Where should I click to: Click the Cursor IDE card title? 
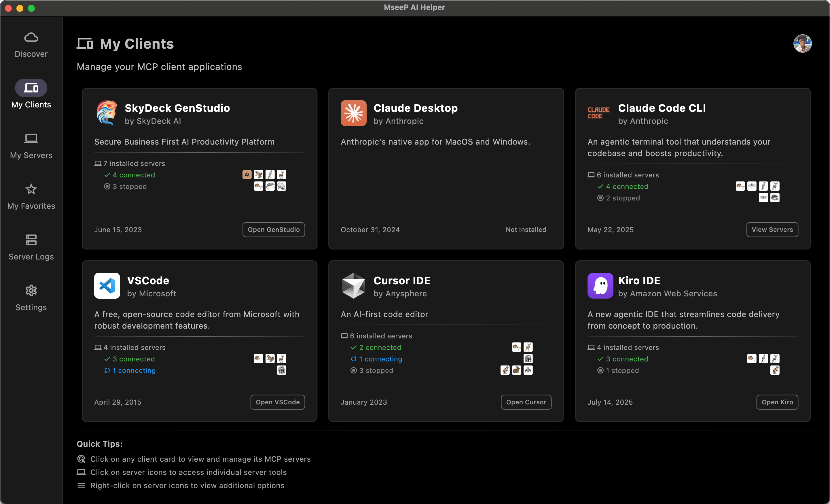(x=401, y=280)
